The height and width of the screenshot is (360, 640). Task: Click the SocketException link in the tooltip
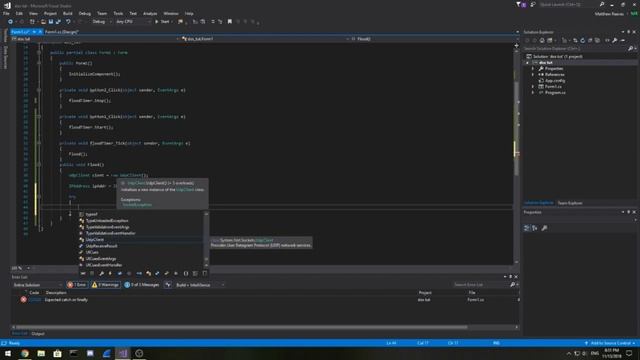pos(137,205)
